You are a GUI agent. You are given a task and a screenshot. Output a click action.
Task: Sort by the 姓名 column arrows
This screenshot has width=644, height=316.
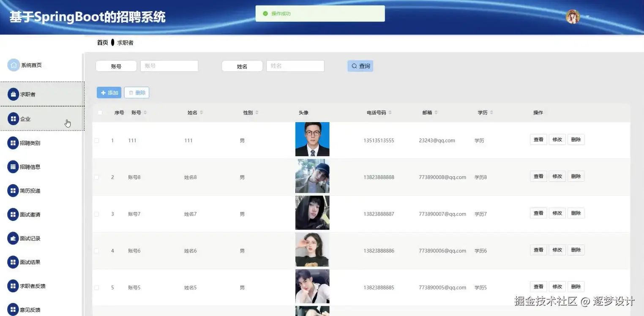point(202,112)
